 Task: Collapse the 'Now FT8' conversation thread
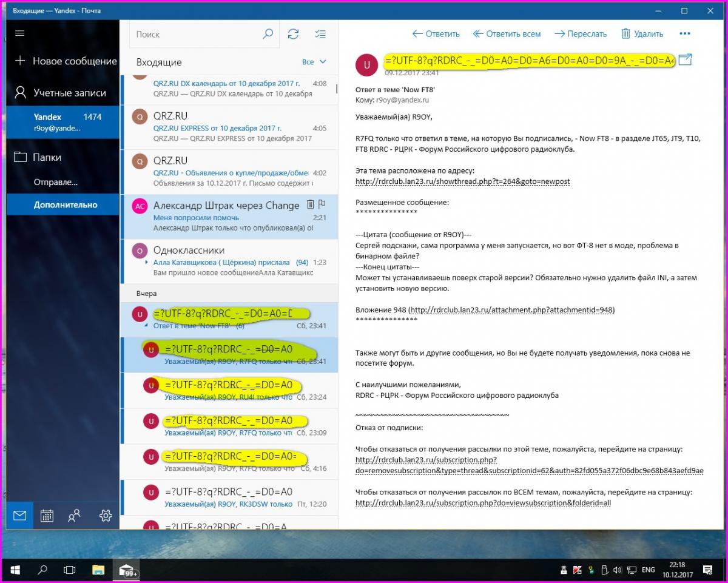(147, 326)
